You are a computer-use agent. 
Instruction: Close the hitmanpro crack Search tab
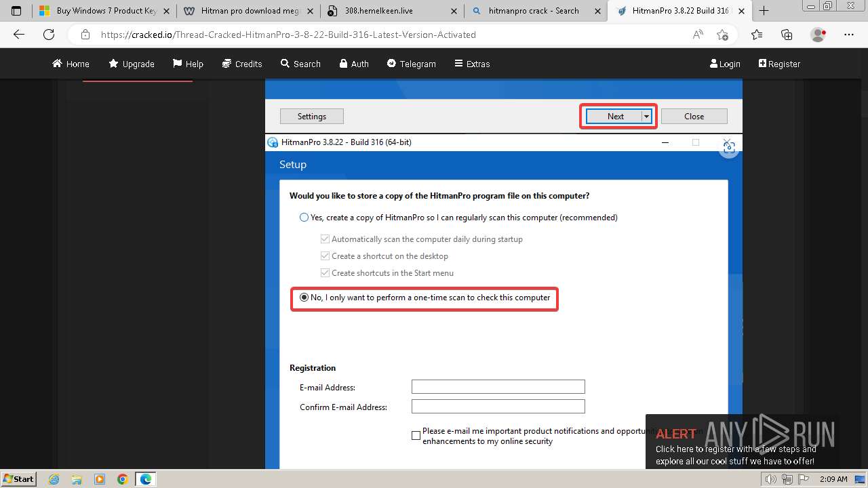598,11
